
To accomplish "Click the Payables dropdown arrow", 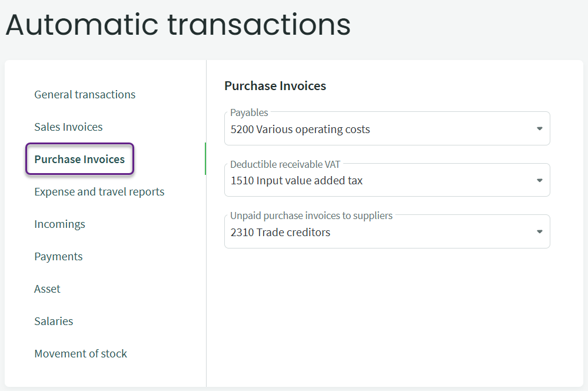I will tap(539, 129).
